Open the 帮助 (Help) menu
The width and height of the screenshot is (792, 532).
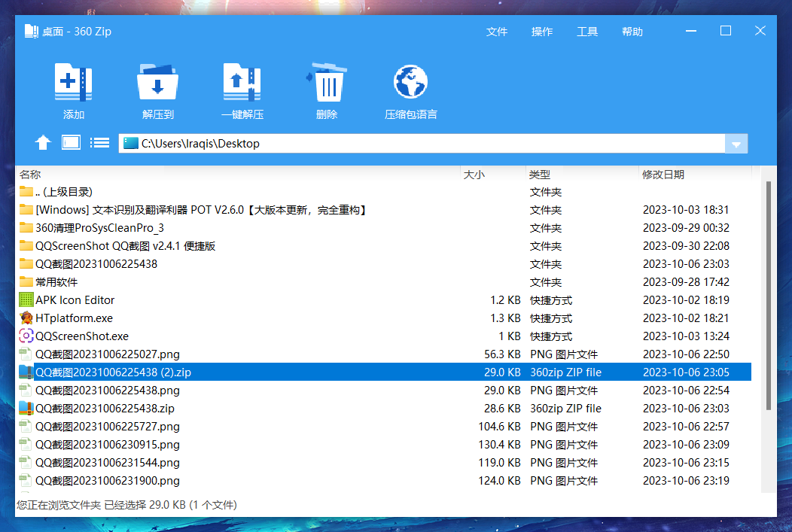click(632, 32)
